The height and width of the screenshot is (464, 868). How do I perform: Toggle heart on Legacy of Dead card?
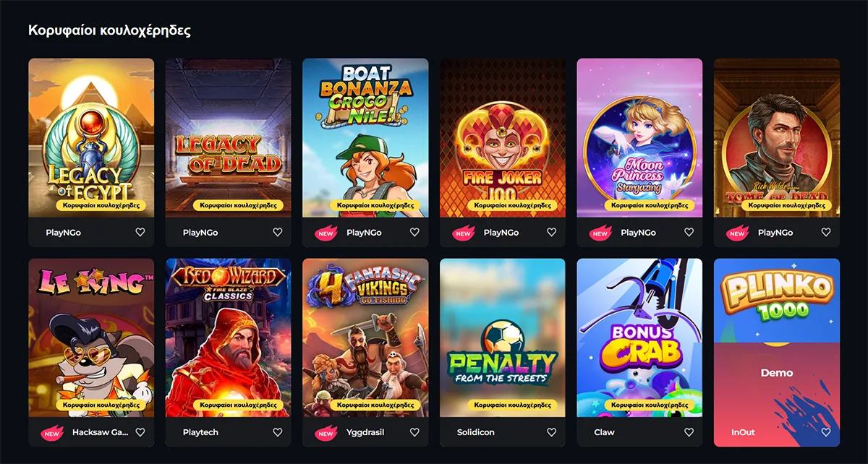click(277, 233)
